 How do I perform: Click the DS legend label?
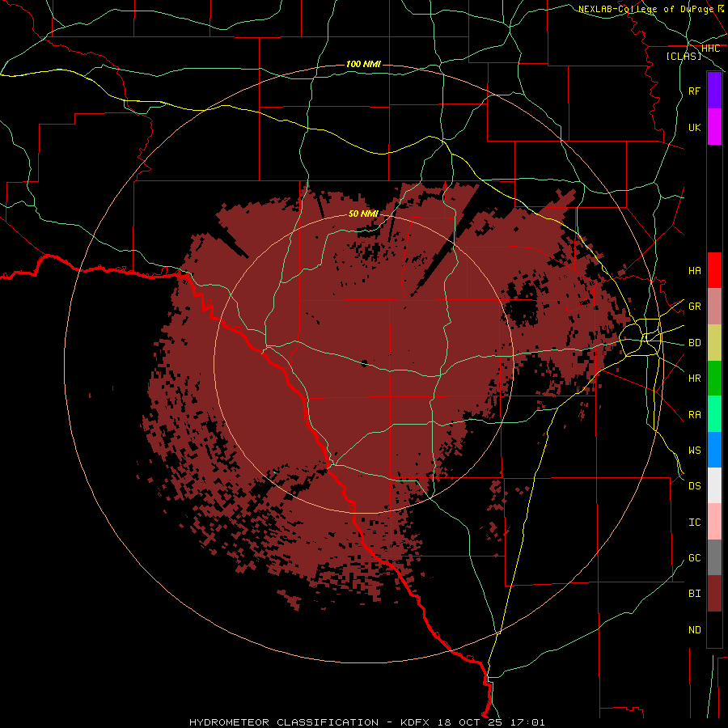pos(695,486)
